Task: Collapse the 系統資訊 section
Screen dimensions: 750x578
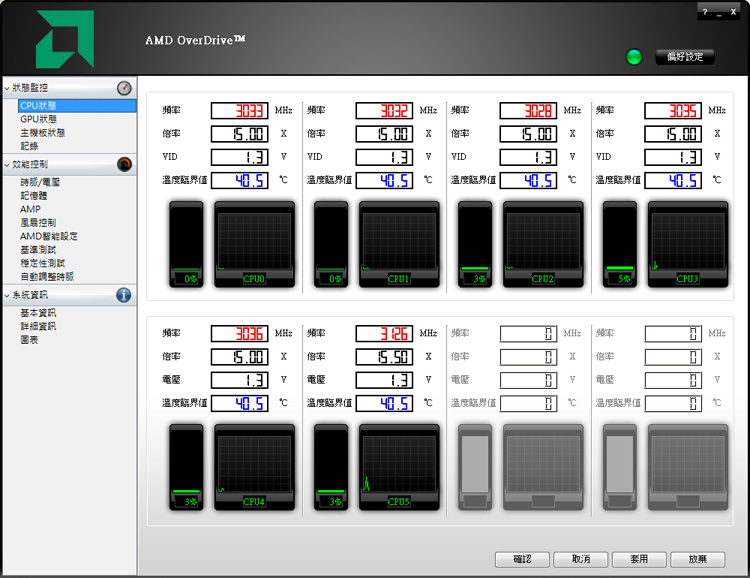Action: tap(7, 295)
